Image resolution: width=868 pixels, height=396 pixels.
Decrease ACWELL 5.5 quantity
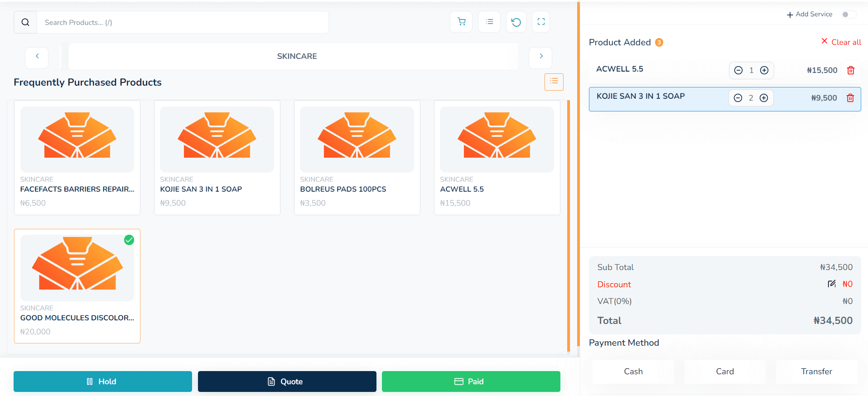point(738,70)
